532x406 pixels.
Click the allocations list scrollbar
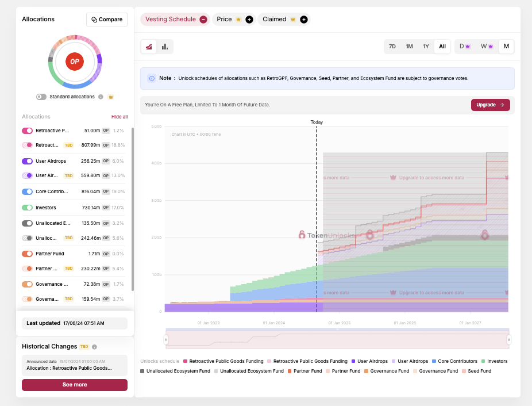[132, 209]
